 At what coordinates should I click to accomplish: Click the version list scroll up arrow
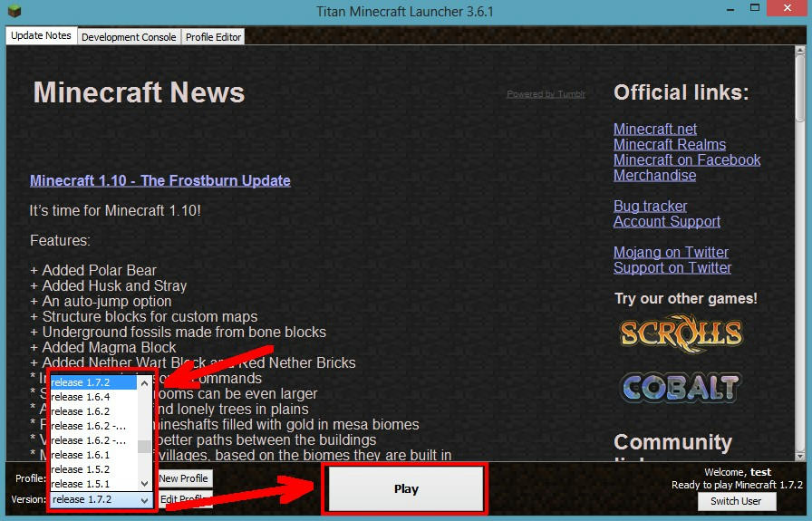[x=144, y=383]
